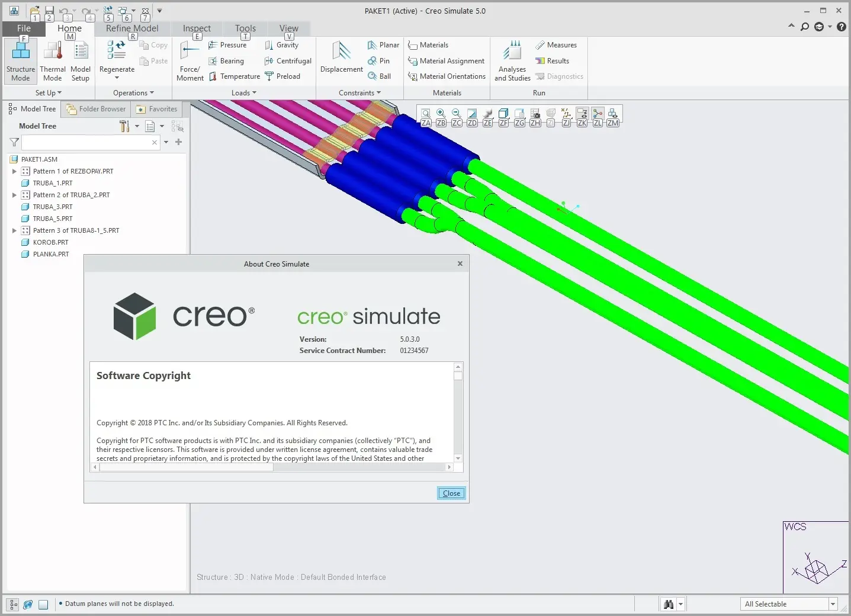Create a Displacement constraint

pos(342,58)
